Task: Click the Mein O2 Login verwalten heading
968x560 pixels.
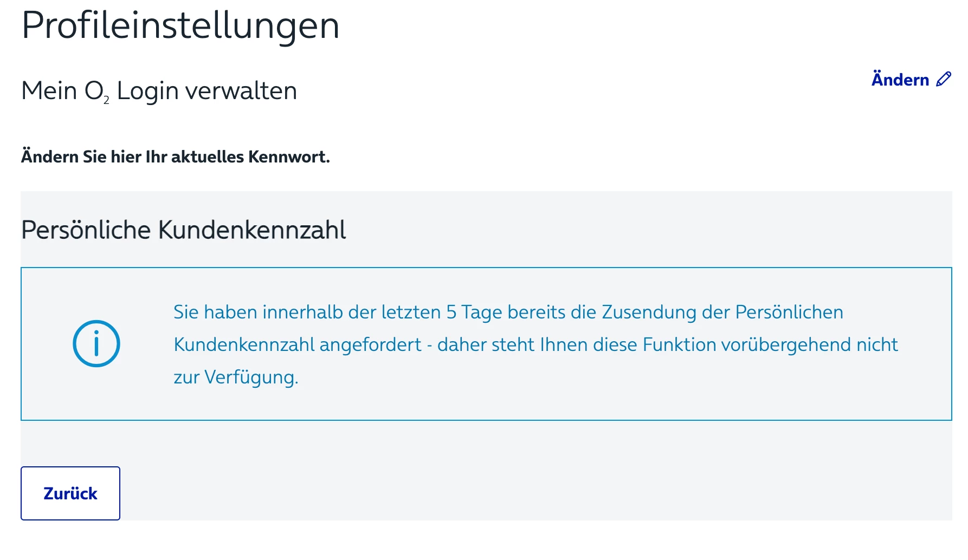Action: click(159, 90)
